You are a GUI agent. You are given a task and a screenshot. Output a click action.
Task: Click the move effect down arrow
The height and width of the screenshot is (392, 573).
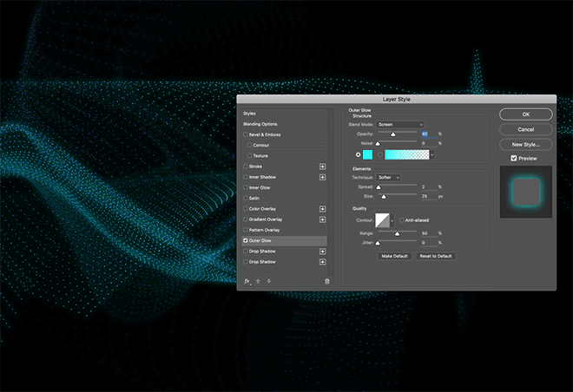267,281
